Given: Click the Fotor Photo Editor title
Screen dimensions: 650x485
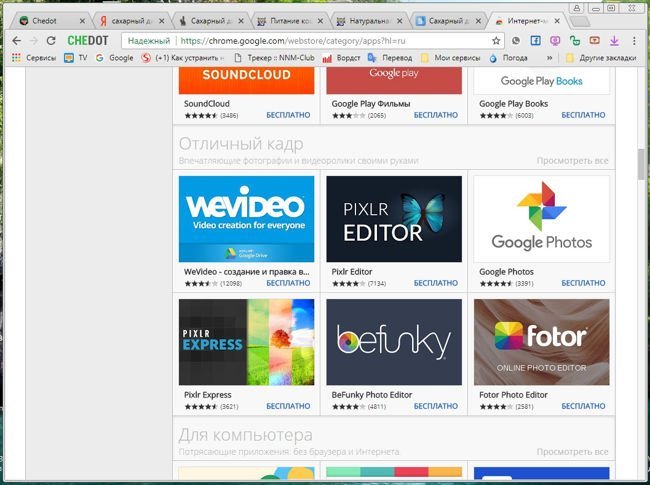Looking at the screenshot, I should tap(513, 395).
